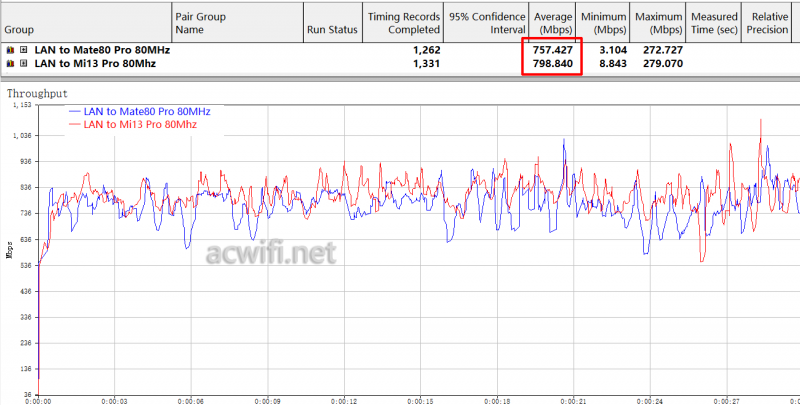Screen dimensions: 800x405
Task: Click the group icon beside LAN to Mi13 Pro
Action: (10, 63)
